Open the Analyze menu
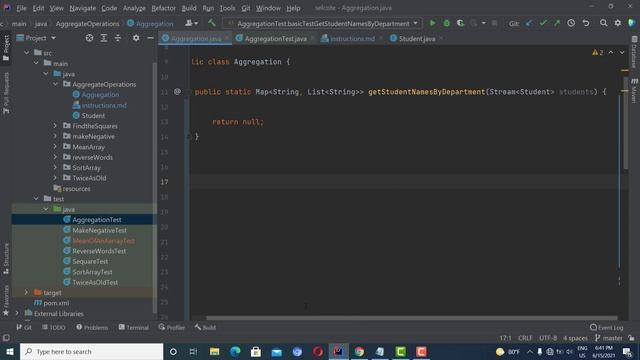Viewport: 640px width, 360px height. [134, 8]
